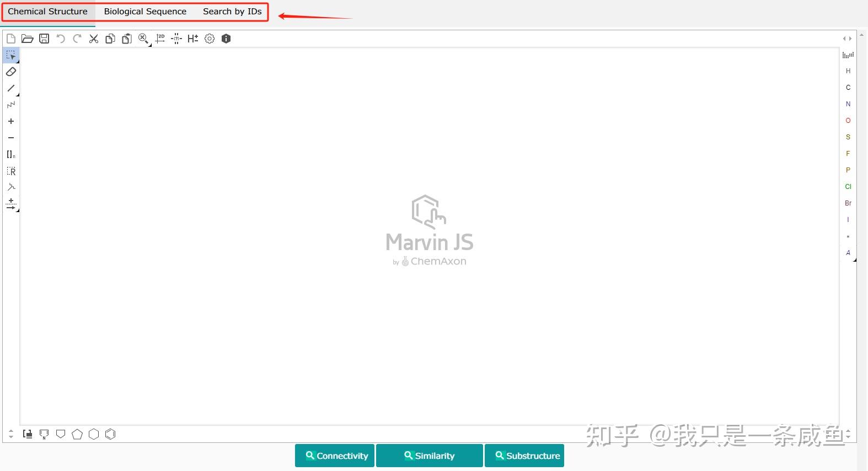Open the editor settings gear
The image size is (868, 471).
210,39
